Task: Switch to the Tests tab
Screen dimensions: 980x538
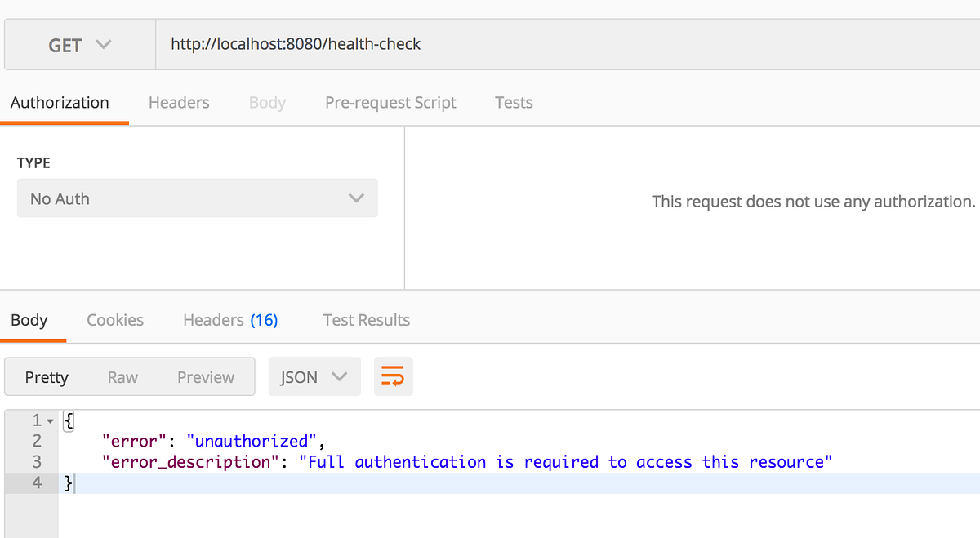Action: point(514,103)
